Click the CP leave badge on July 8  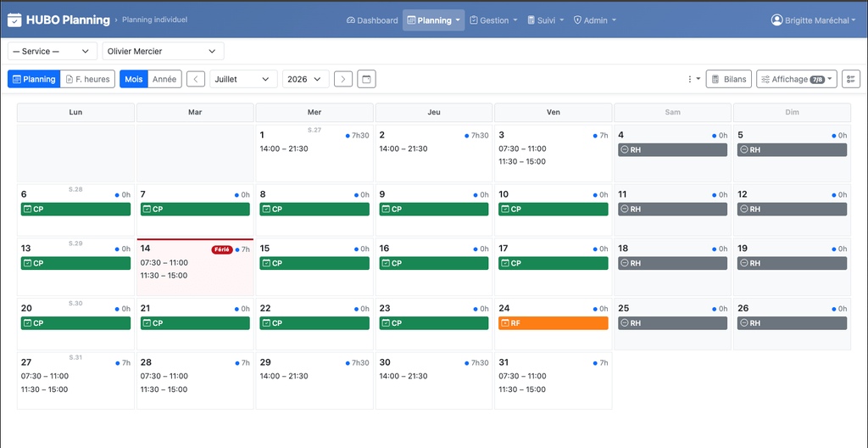[314, 209]
